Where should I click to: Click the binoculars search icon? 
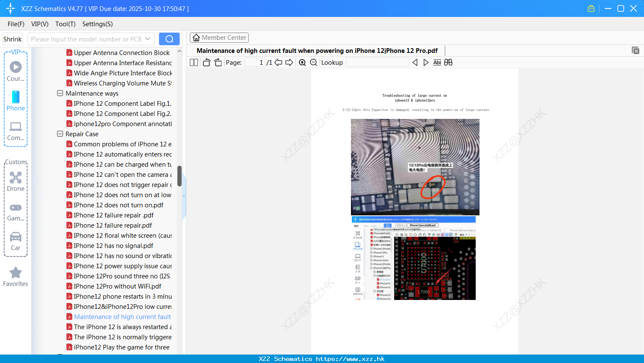[x=448, y=62]
